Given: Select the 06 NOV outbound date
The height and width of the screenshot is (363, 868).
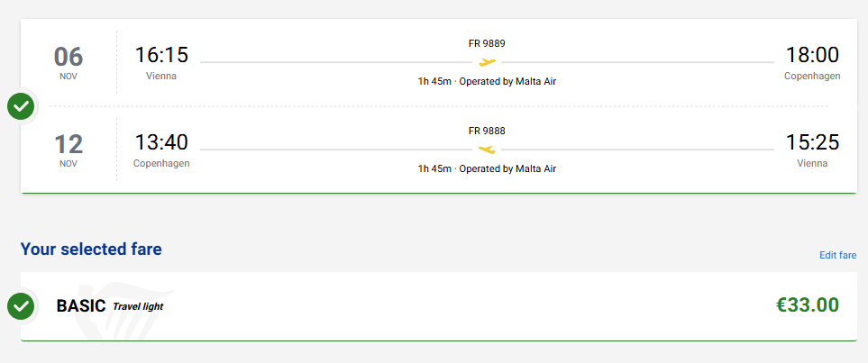Looking at the screenshot, I should tap(69, 62).
